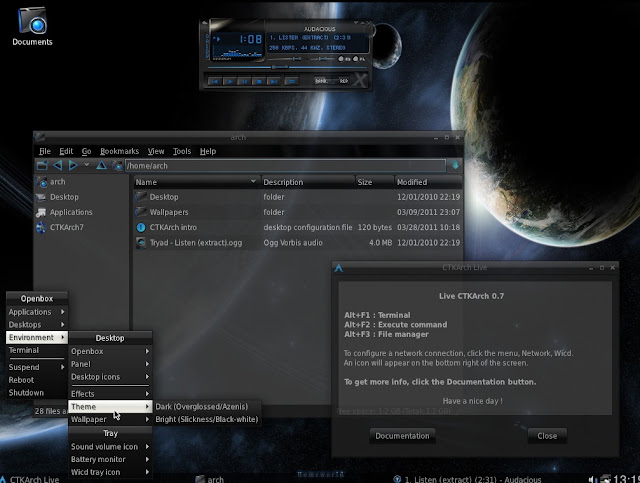Screen dimensions: 640x483
Task: Toggle shuffle in Audacious
Action: coord(323,81)
